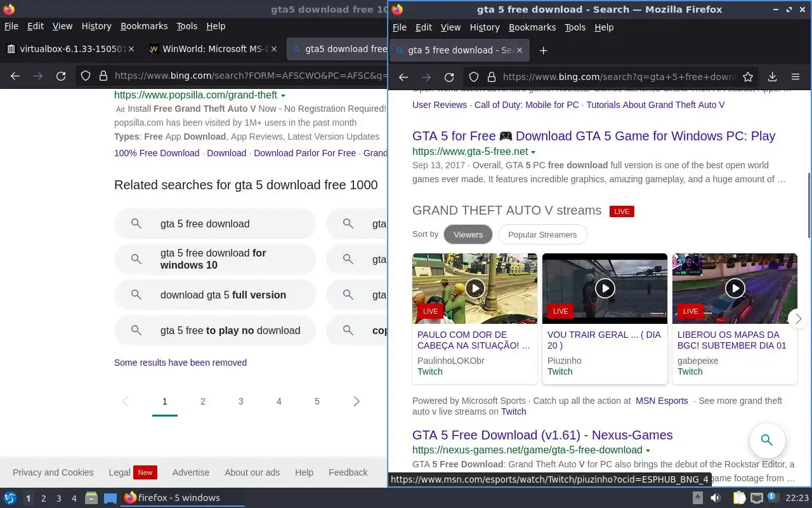812x508 pixels.
Task: Click the Privacy and Cookies footer link
Action: [x=53, y=472]
